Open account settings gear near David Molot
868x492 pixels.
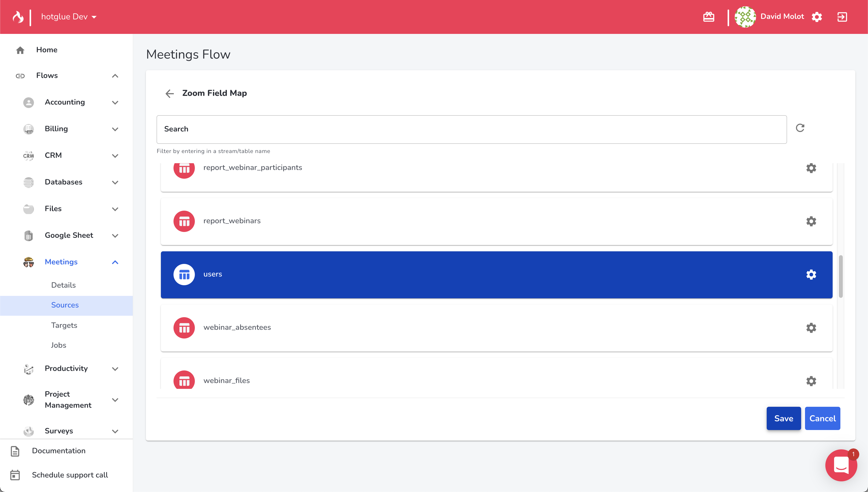817,17
